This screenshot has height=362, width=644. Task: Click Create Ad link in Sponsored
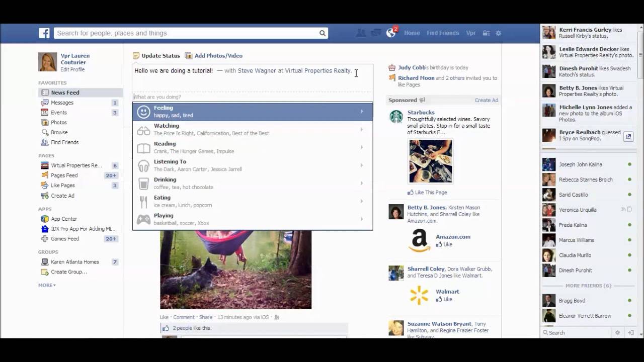[486, 100]
